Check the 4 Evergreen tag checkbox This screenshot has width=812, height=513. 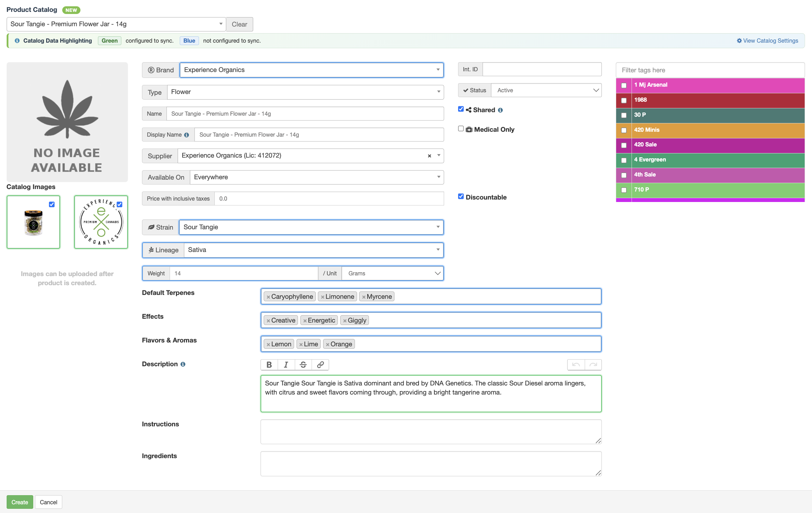coord(624,160)
